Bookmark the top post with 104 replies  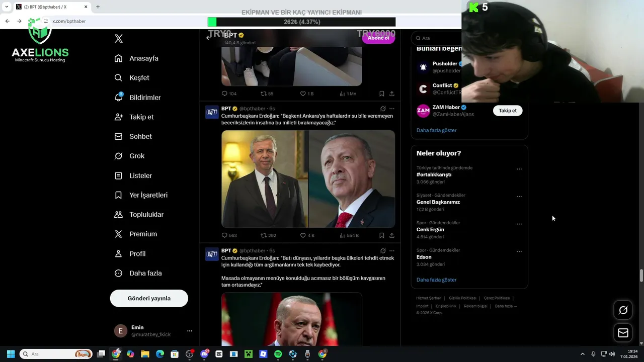click(382, 94)
